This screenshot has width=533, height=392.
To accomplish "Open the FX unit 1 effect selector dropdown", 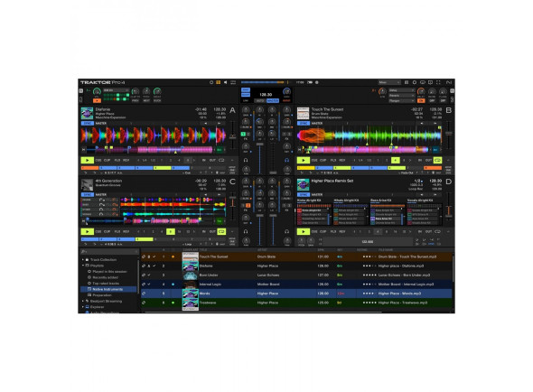I will coord(117,90).
